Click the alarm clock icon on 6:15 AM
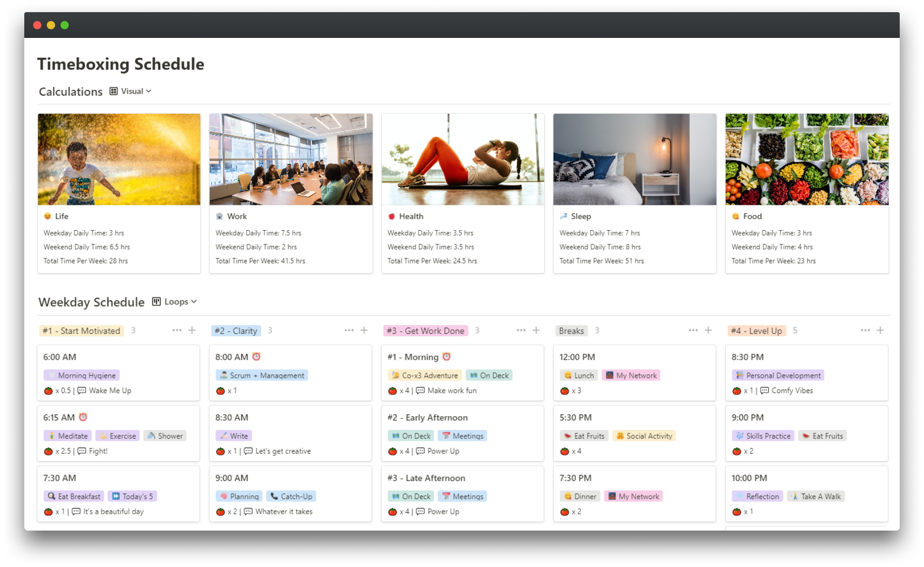Viewport: 924px width, 567px height. [83, 417]
